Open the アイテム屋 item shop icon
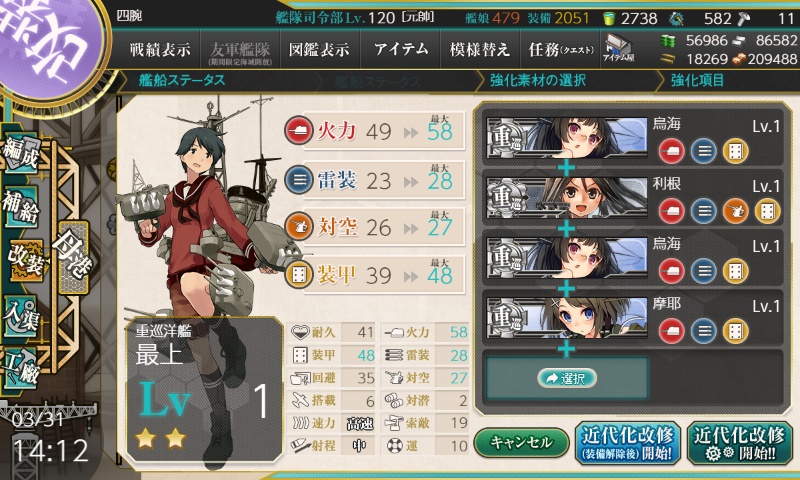Image resolution: width=800 pixels, height=480 pixels. tap(618, 48)
